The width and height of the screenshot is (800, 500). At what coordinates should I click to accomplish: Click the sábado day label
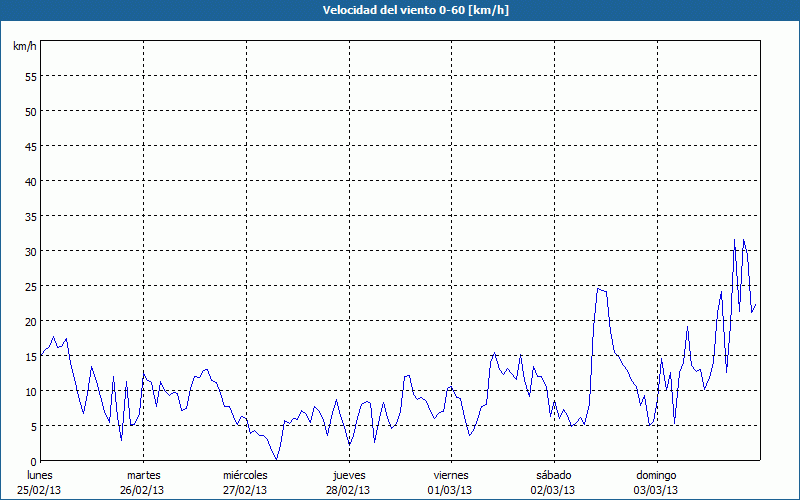tap(553, 475)
